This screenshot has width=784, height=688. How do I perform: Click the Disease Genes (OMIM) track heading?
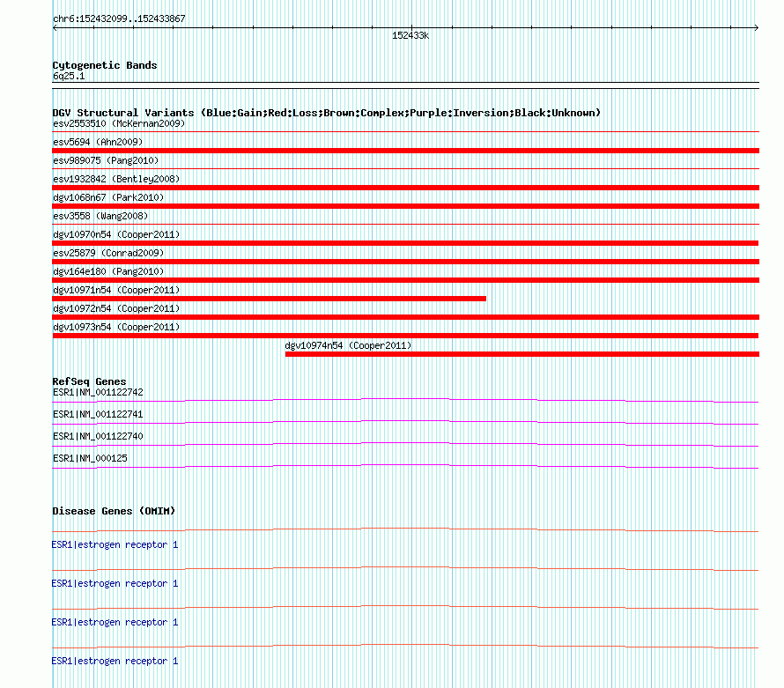pyautogui.click(x=114, y=511)
